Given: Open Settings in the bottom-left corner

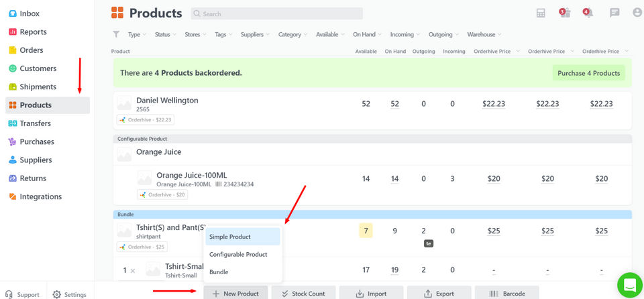Looking at the screenshot, I should pyautogui.click(x=69, y=294).
